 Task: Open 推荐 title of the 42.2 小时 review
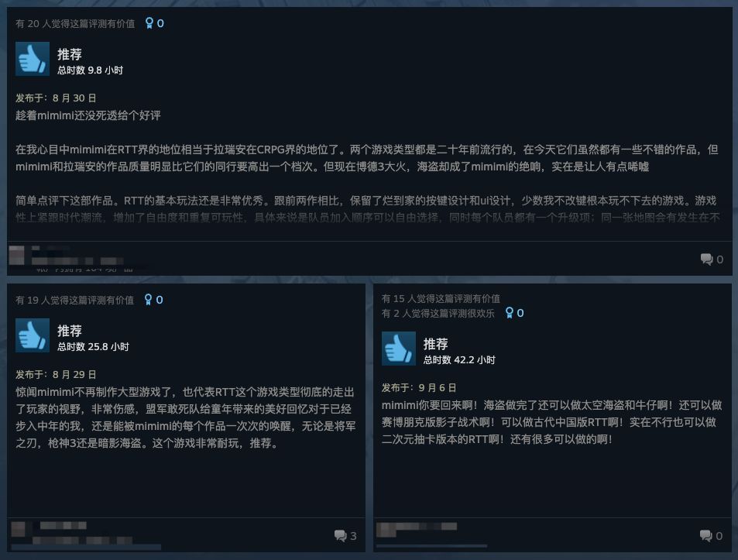click(435, 344)
